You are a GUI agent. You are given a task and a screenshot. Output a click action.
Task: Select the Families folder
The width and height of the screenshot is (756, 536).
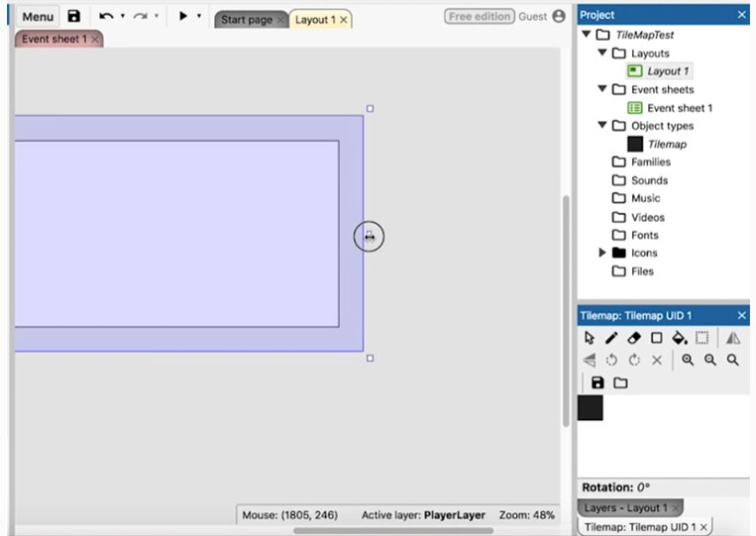click(x=641, y=161)
